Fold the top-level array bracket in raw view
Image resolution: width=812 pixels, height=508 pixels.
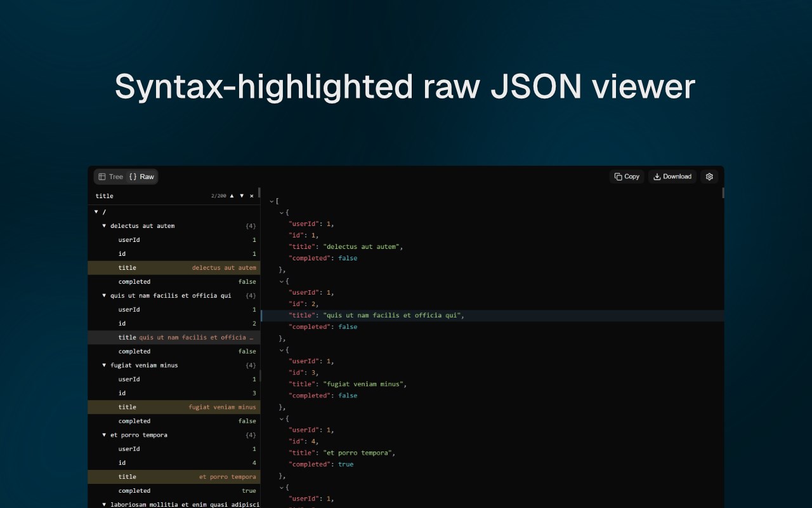(272, 201)
